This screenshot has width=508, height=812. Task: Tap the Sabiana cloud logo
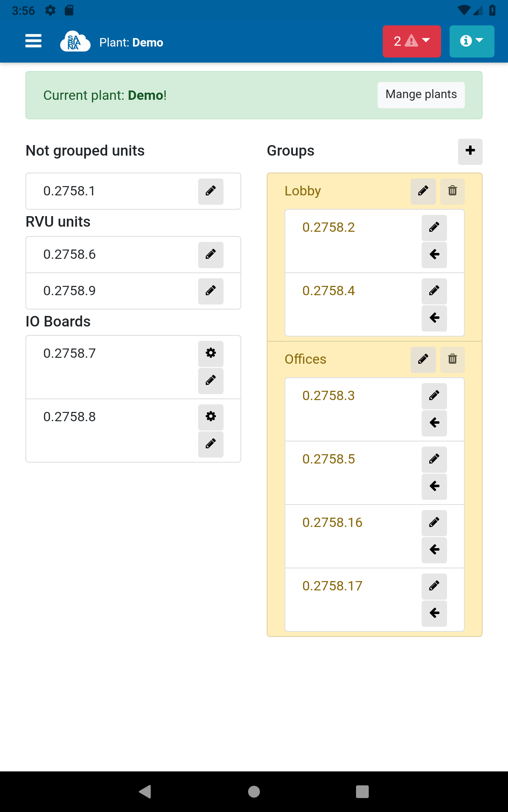point(75,41)
